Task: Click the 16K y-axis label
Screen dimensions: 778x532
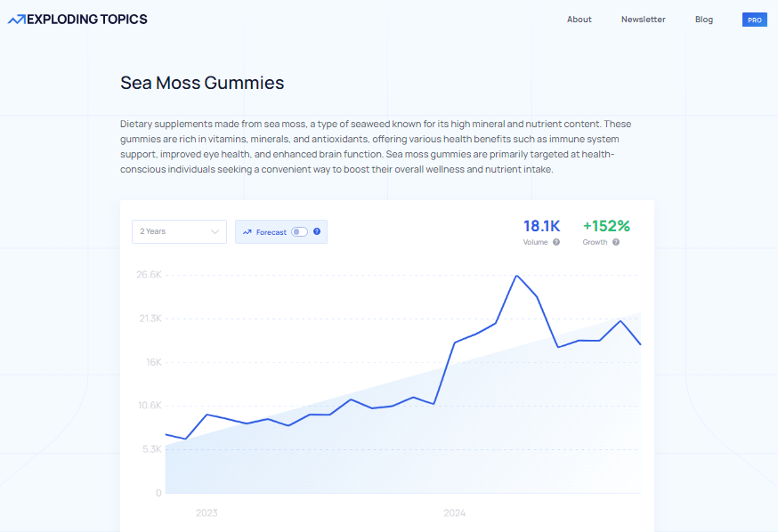Action: [x=154, y=362]
